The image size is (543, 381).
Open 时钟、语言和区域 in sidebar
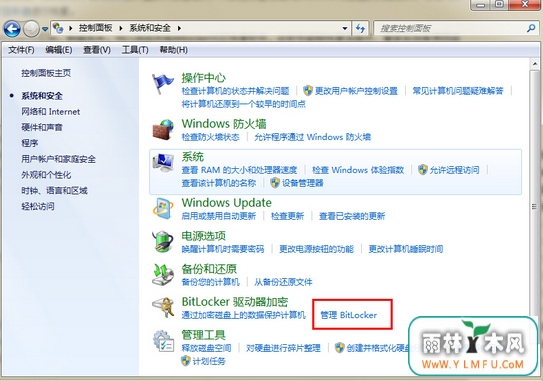pos(54,190)
